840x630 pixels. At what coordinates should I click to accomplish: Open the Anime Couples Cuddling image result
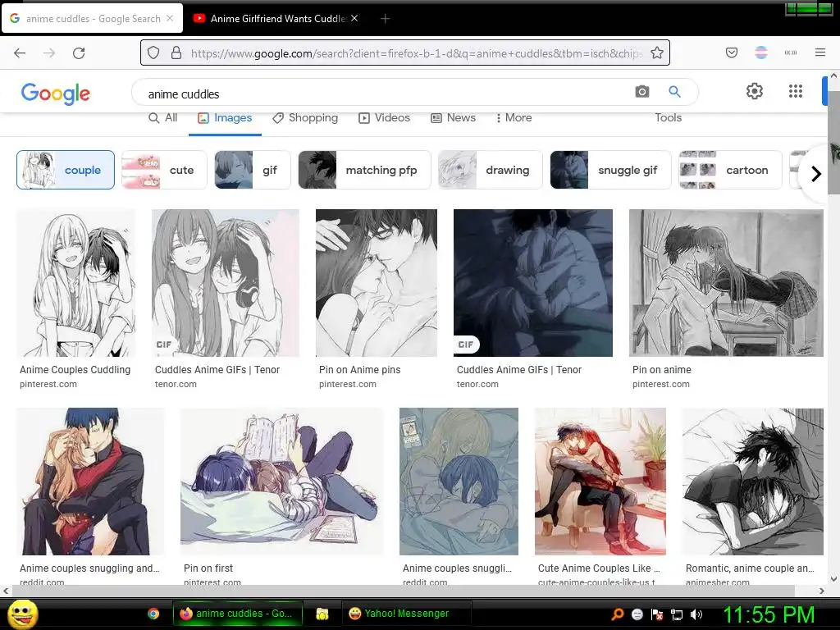click(75, 283)
